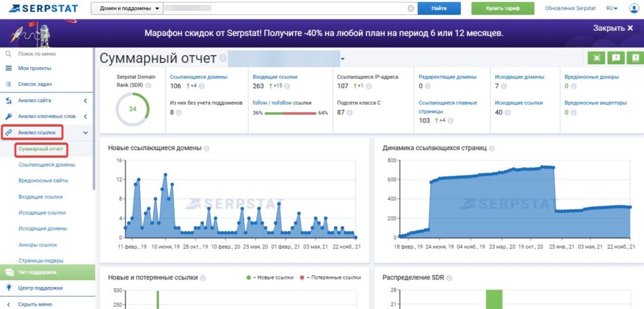This screenshot has height=309, width=644.
Task: Open the user profile icon
Action: (634, 8)
